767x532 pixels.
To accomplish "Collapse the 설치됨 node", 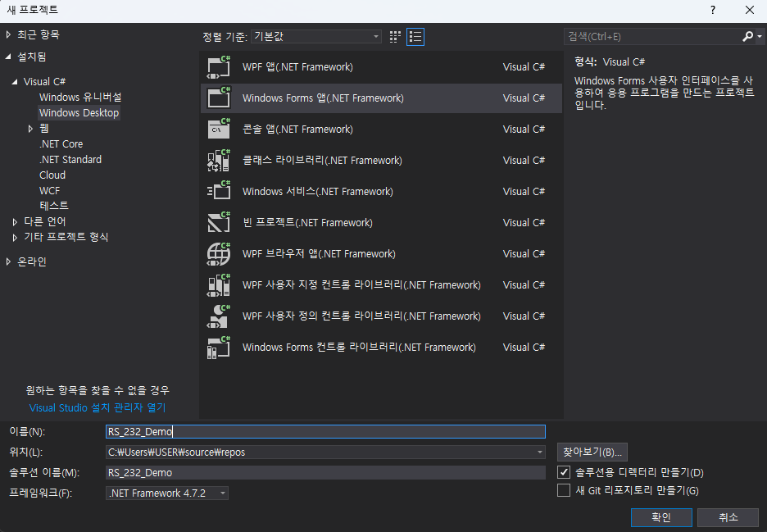I will (x=8, y=57).
